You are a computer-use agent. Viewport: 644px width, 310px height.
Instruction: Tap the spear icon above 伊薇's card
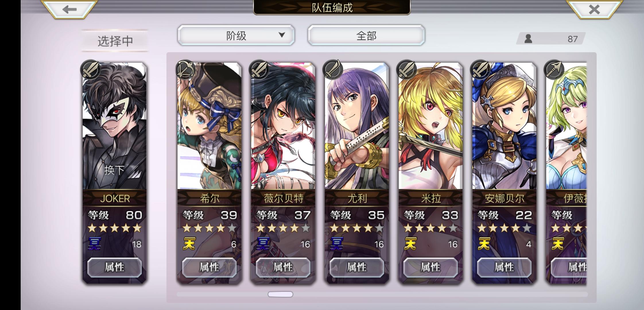(x=554, y=69)
